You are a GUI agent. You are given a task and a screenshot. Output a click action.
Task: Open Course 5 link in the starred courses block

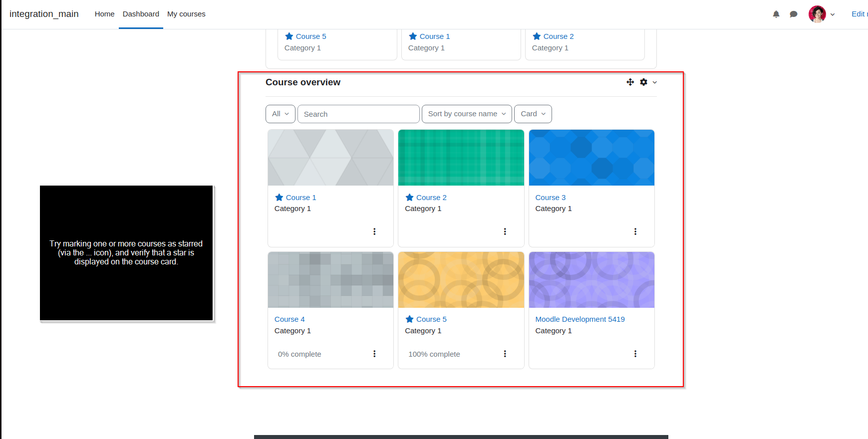click(311, 36)
